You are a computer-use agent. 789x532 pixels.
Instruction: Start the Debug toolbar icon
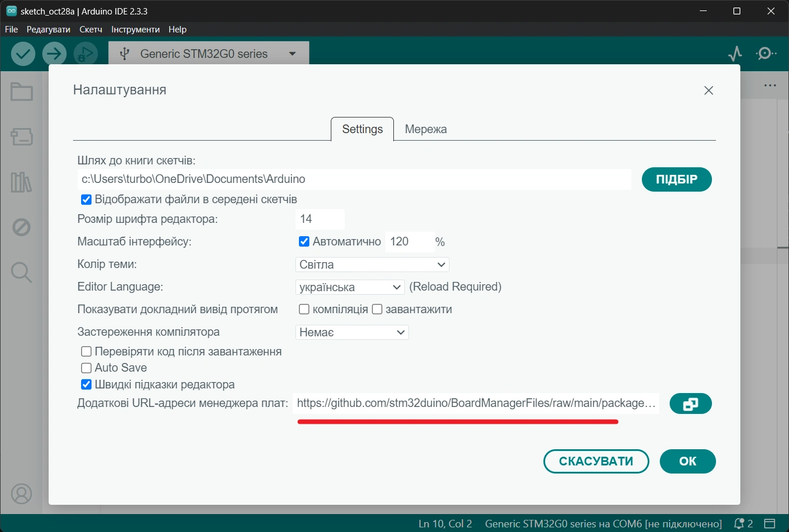click(86, 54)
